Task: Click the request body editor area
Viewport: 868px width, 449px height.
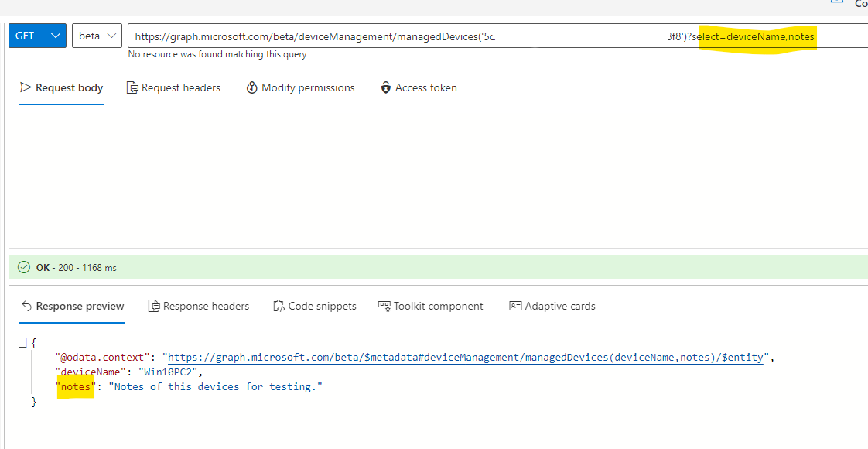Action: [x=438, y=177]
